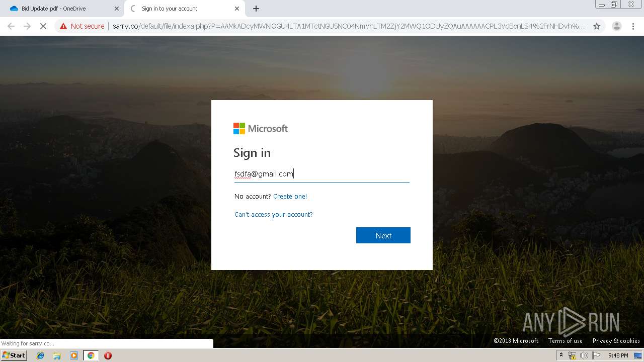Click the volume speaker tray icon

584,355
